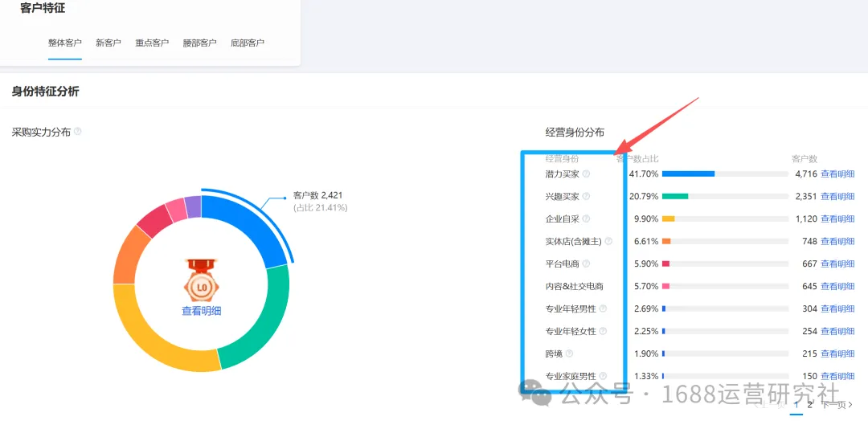Click help icon beside 专业家庭男性

(x=603, y=376)
